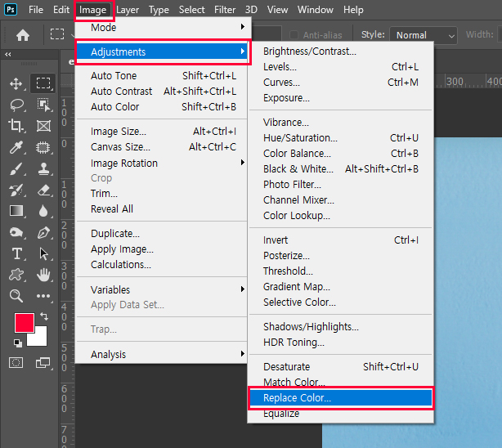Click the Home icon in options bar
The height and width of the screenshot is (448, 502).
[x=23, y=35]
